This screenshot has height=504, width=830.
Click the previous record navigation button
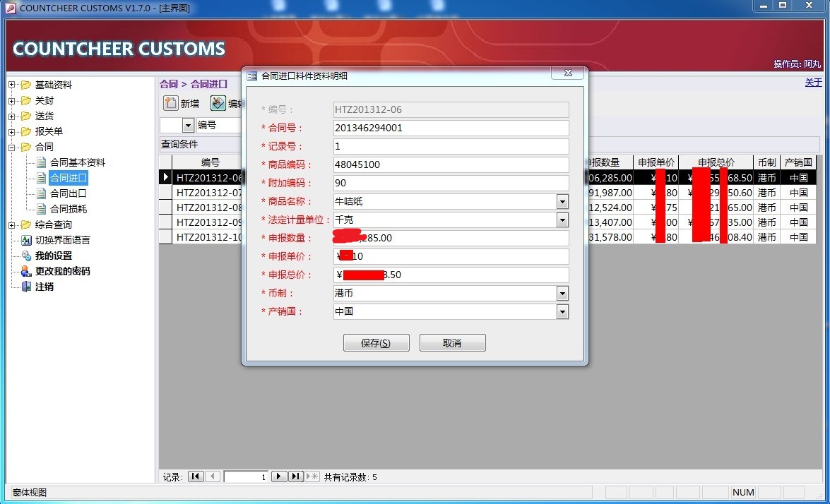coord(213,476)
